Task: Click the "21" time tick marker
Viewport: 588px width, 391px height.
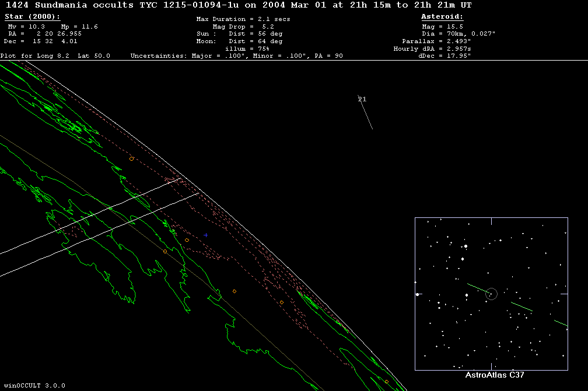Action: 362,100
